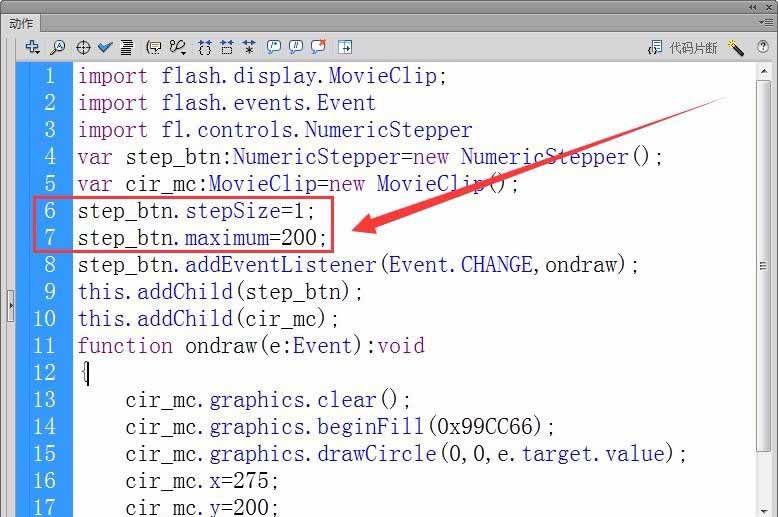Click 'x=275;' on line 16

pyautogui.click(x=244, y=480)
